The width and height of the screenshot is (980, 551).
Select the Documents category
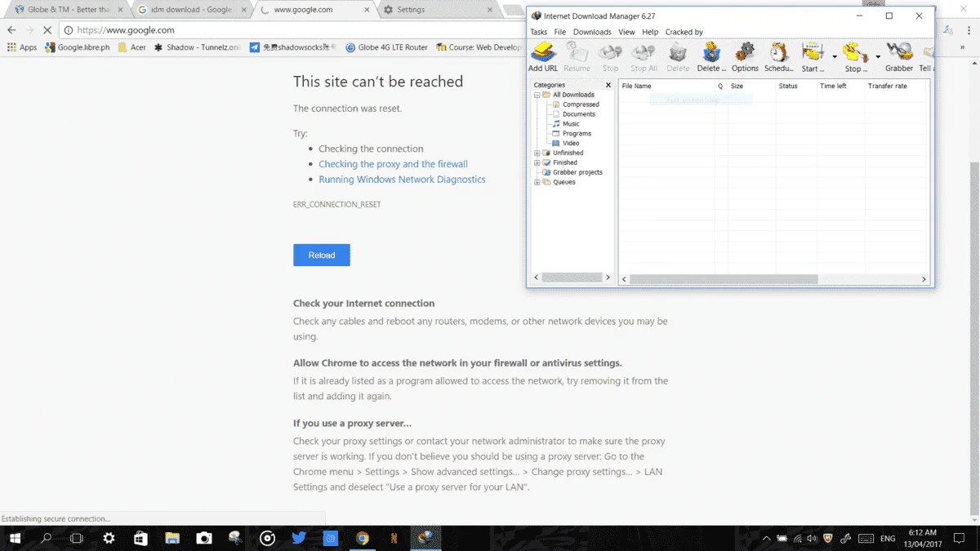579,114
